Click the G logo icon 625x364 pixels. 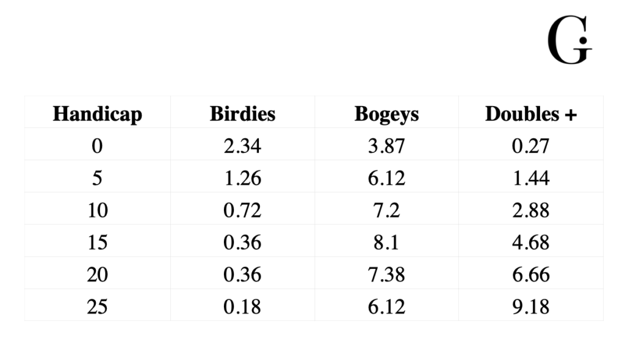click(569, 41)
